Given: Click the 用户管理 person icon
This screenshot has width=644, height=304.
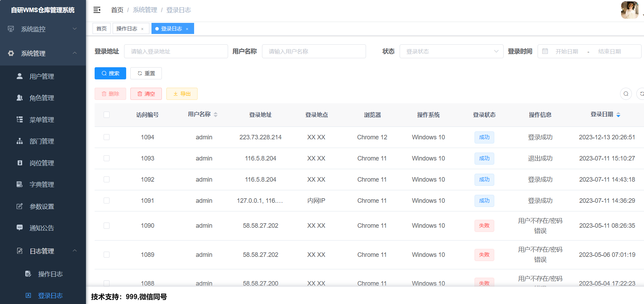Looking at the screenshot, I should pos(20,76).
